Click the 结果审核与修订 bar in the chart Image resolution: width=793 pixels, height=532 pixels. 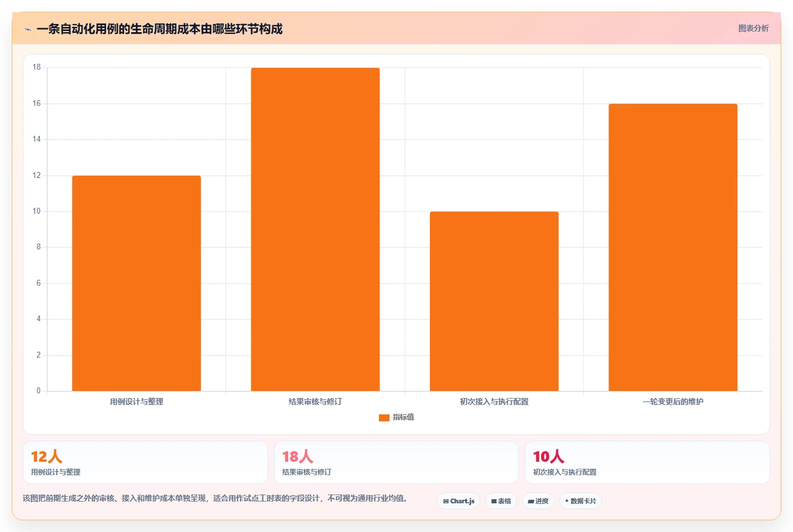click(x=315, y=229)
